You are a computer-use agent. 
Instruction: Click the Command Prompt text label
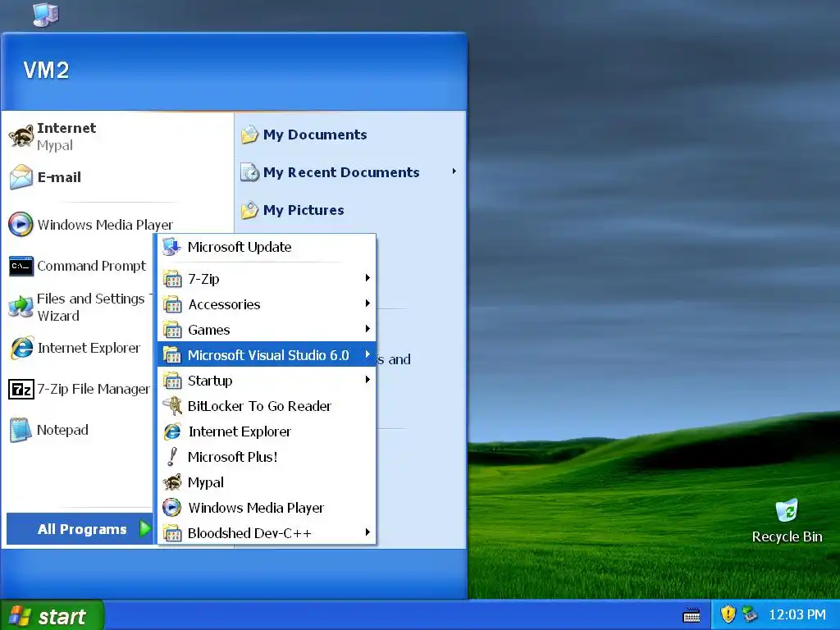pos(92,266)
